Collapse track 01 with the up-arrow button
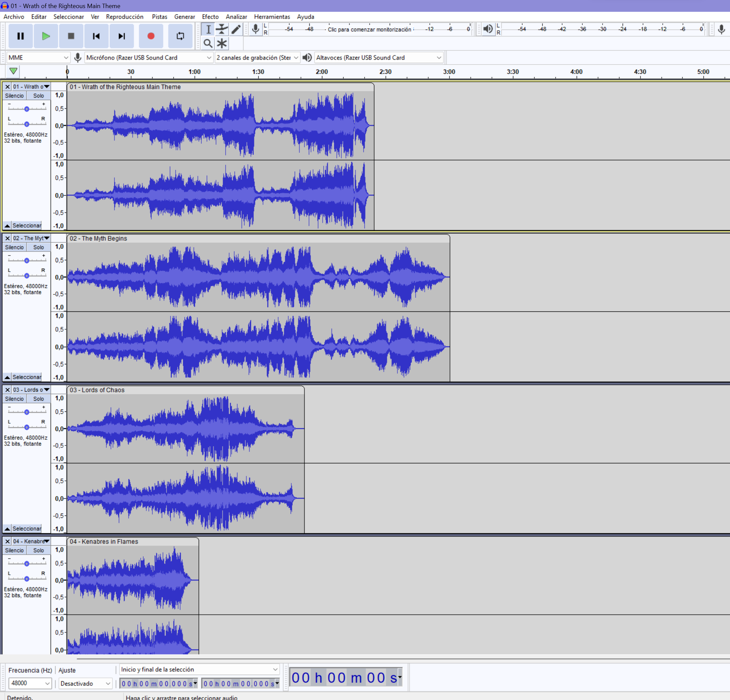The image size is (730, 700). [x=7, y=225]
